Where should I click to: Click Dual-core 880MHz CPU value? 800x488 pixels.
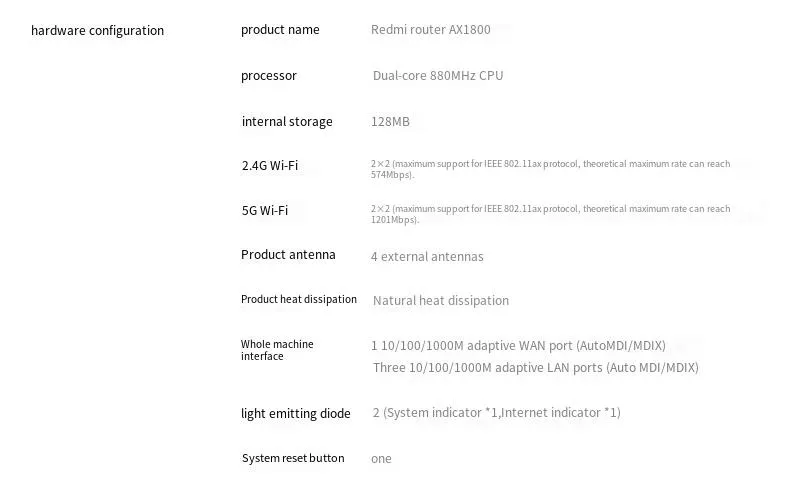click(x=438, y=76)
